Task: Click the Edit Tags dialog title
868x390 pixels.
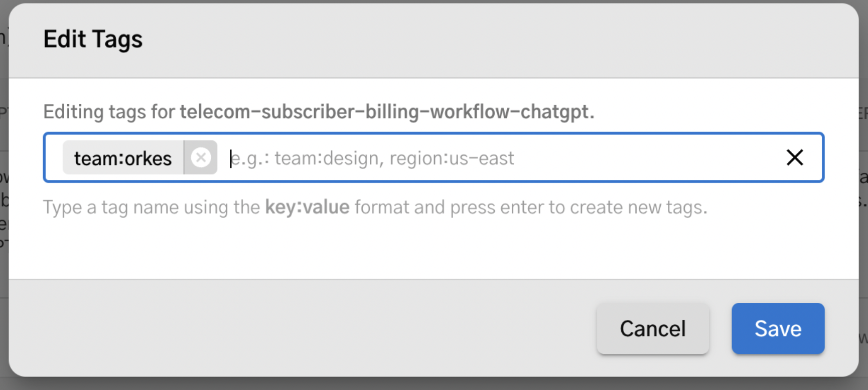Action: [93, 38]
